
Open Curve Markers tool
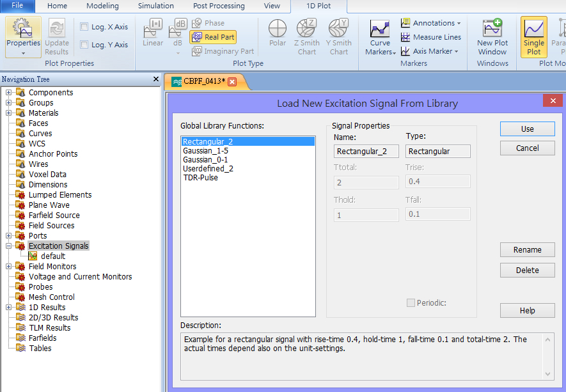coord(380,38)
